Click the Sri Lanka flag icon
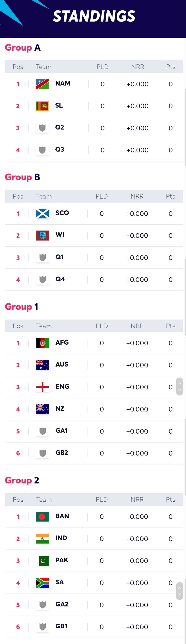The height and width of the screenshot is (644, 186). click(42, 106)
